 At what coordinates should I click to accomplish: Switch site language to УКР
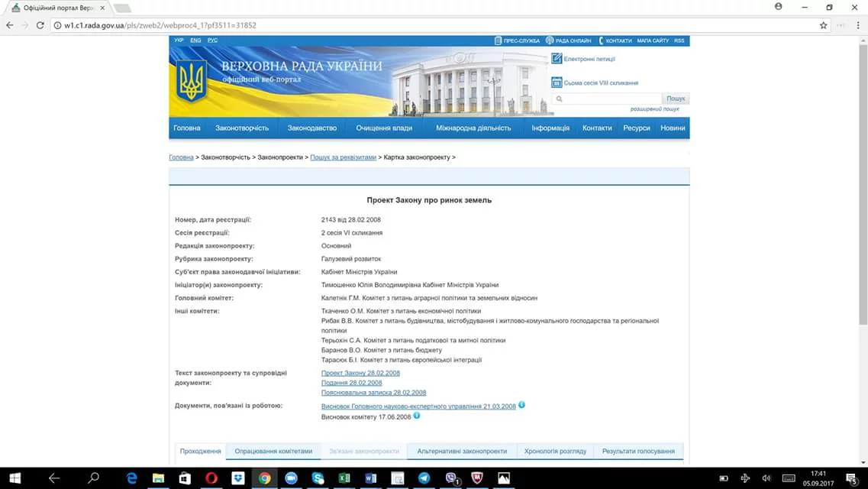[x=178, y=40]
